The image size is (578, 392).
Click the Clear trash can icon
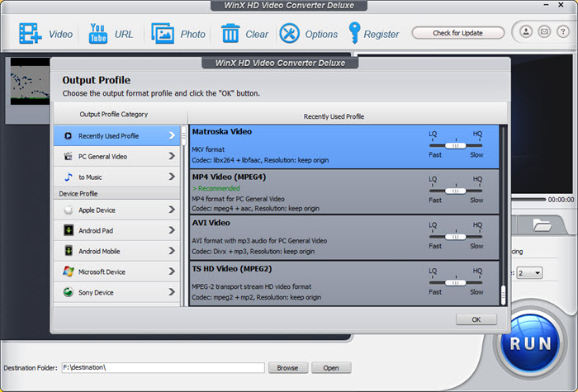[230, 34]
